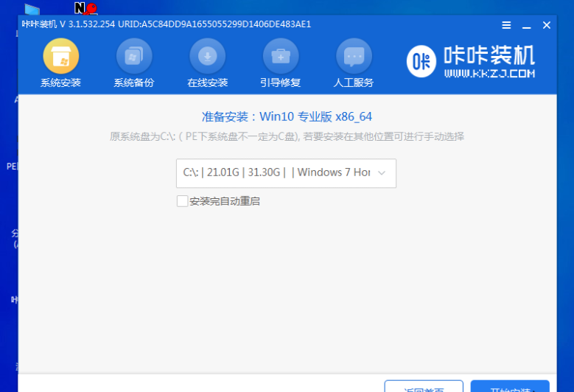Click the 在线安装 download icon

point(207,56)
